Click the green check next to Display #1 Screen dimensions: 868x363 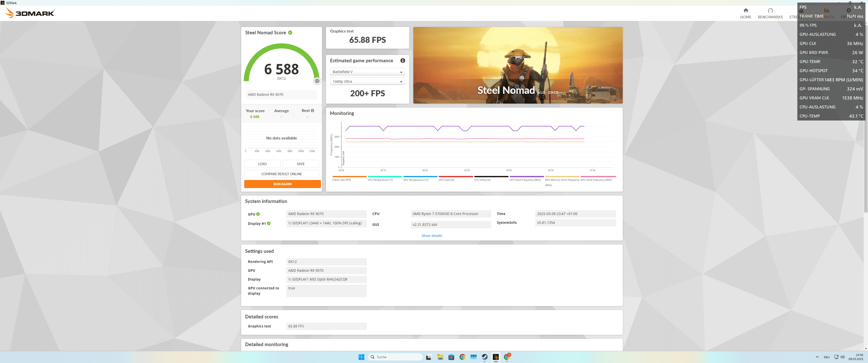(x=268, y=224)
